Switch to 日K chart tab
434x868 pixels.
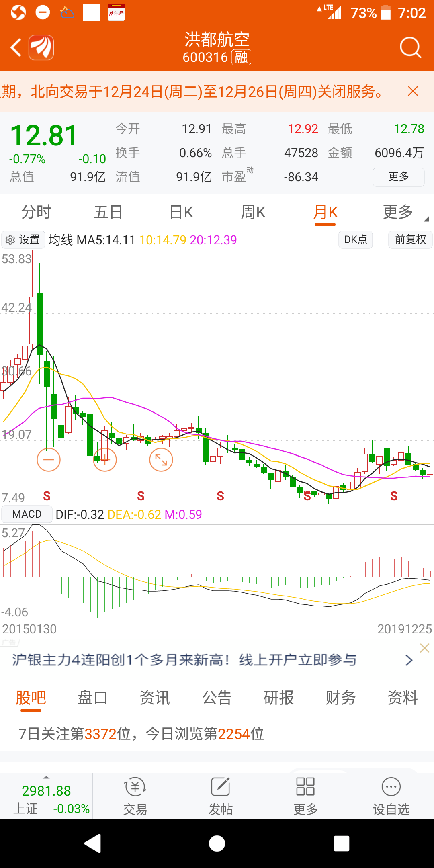[181, 212]
